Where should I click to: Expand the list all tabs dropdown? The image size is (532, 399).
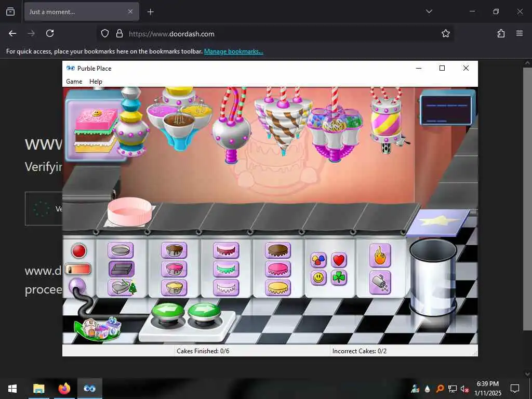[x=429, y=11]
